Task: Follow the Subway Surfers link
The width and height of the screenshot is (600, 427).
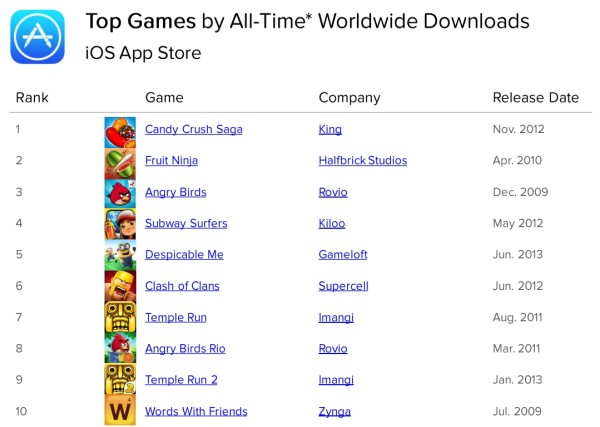Action: [x=186, y=224]
